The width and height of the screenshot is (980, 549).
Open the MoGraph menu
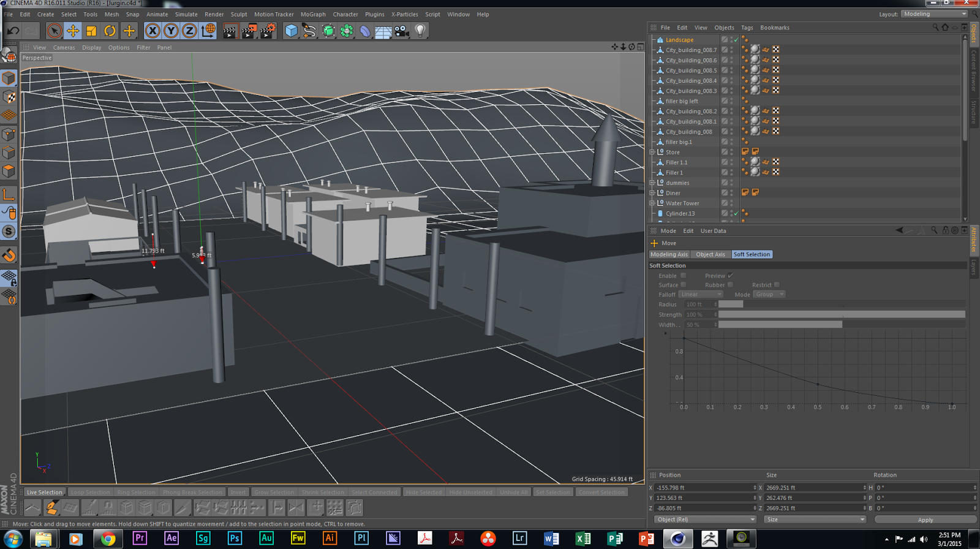coord(313,14)
